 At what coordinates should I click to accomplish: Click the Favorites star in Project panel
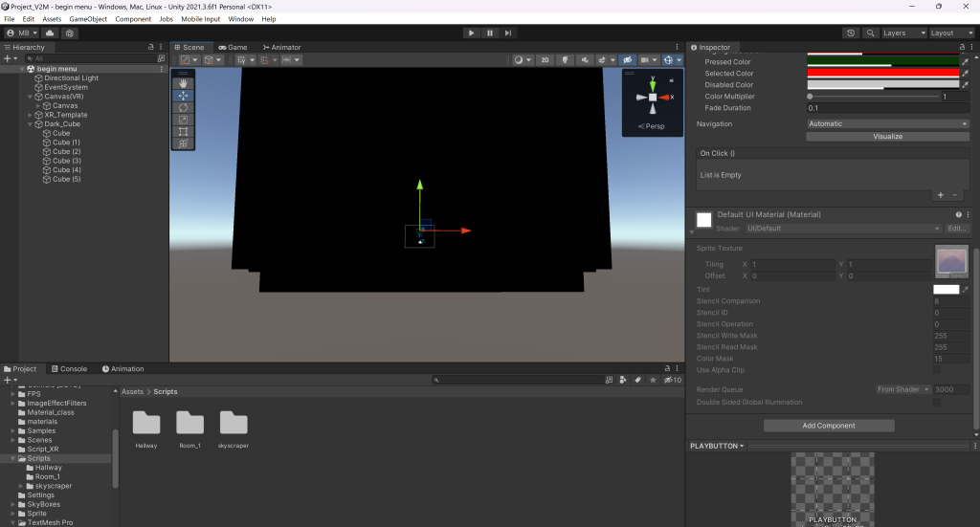(653, 380)
